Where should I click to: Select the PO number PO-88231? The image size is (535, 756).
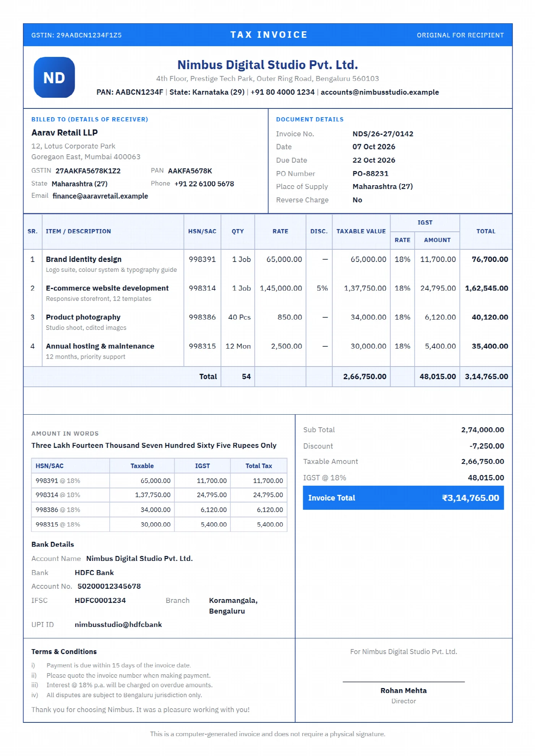(x=370, y=173)
